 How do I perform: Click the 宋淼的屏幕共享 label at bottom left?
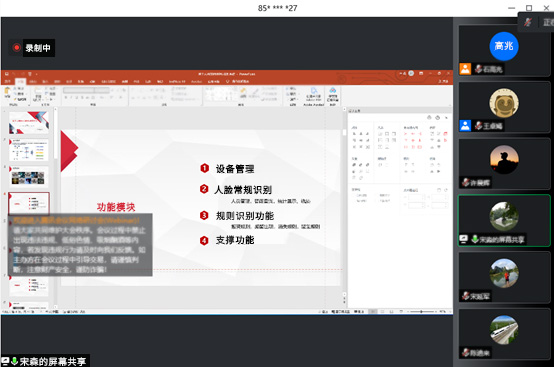[52, 361]
